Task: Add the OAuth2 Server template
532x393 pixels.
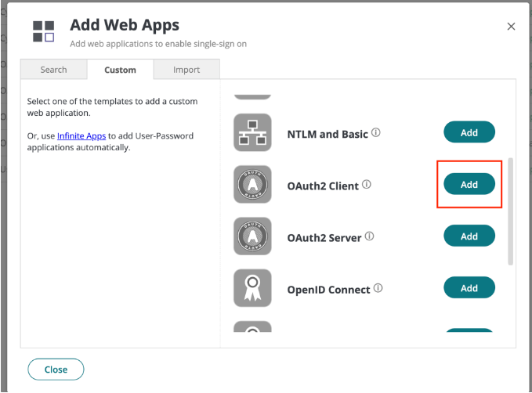Action: coord(469,236)
